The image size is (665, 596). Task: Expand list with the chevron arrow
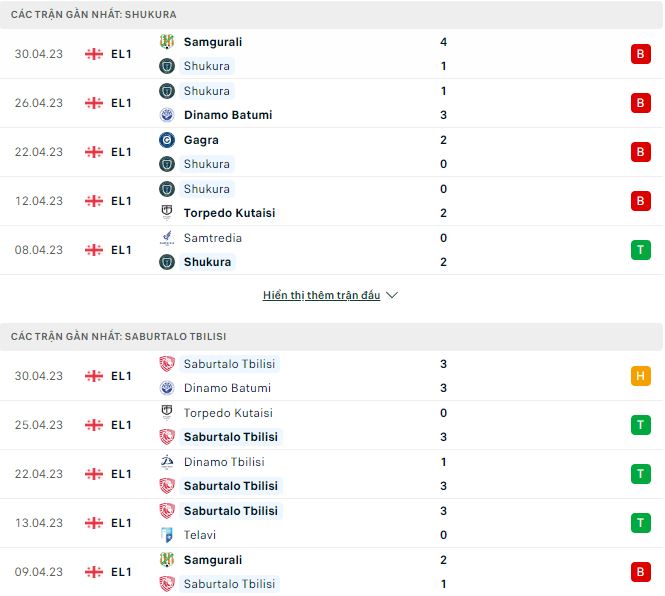tap(392, 296)
